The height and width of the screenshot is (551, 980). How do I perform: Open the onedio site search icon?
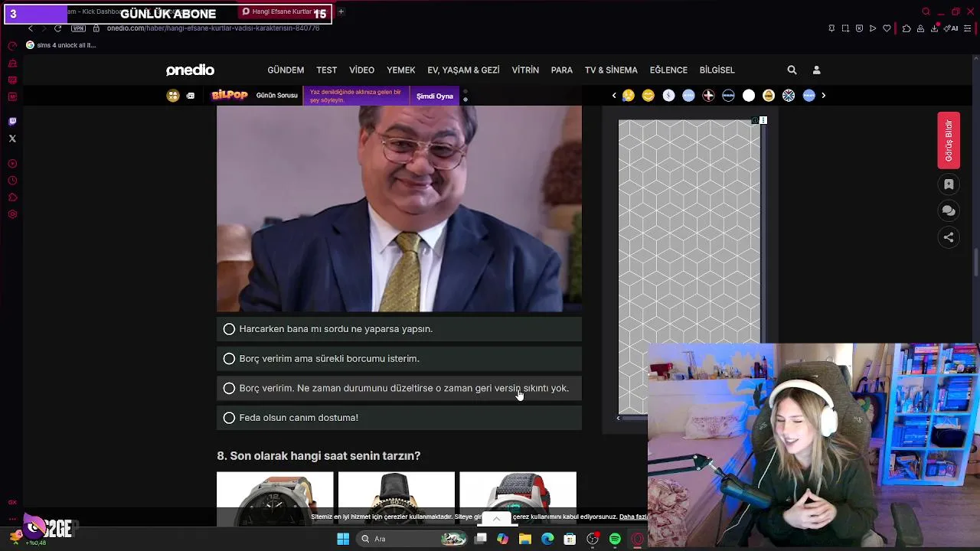tap(792, 70)
